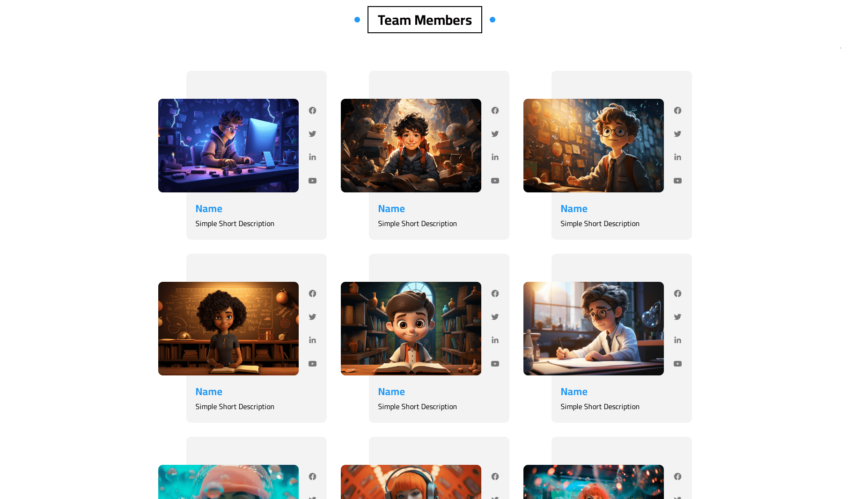Open YouTube icon next to the lab coat scientist
The height and width of the screenshot is (499, 868).
pyautogui.click(x=677, y=364)
